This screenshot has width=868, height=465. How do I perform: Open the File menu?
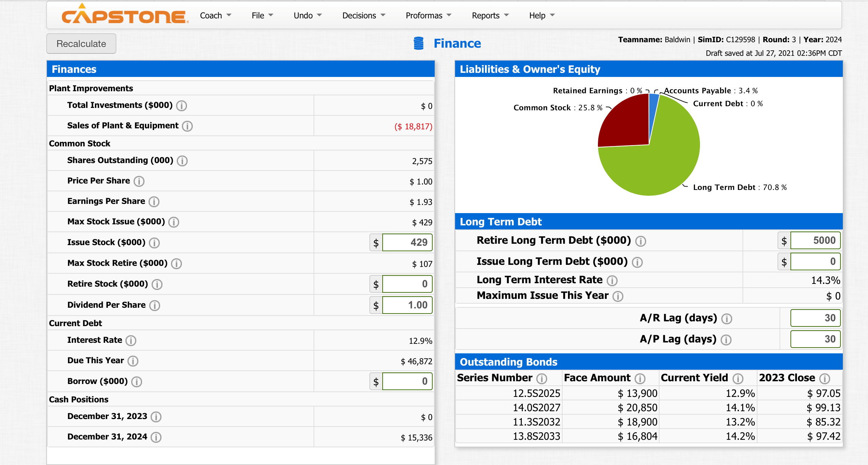tap(262, 16)
